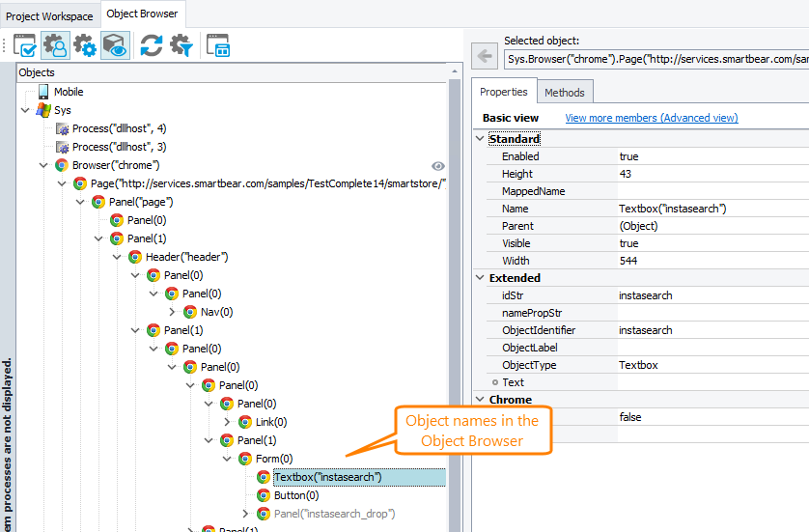Click the double-gears toolbar icon
Screen dimensions: 809x532
point(85,45)
